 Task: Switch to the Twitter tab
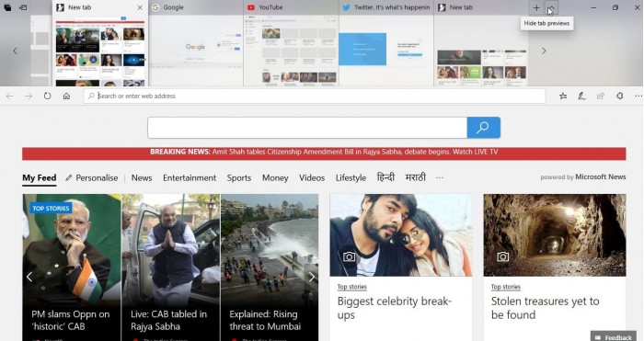[x=386, y=7]
